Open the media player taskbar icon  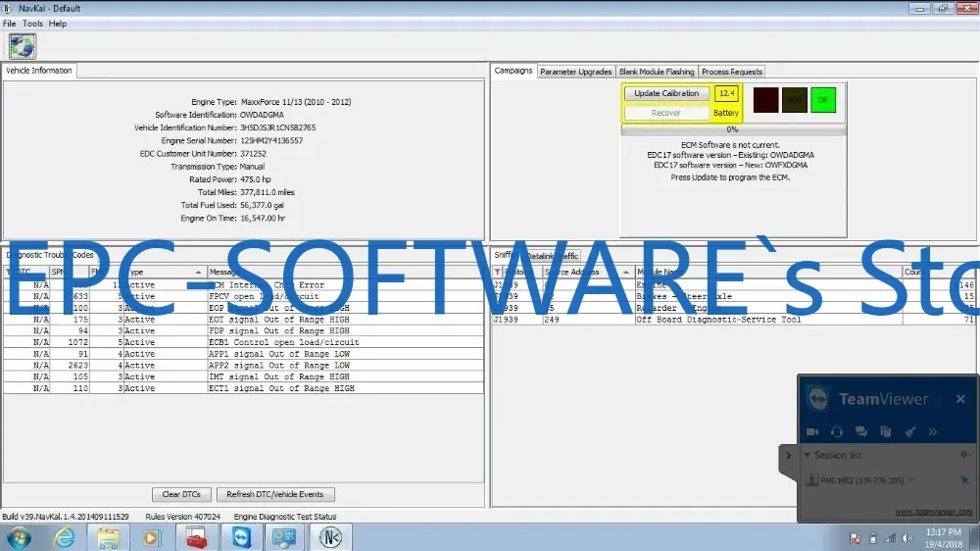(x=152, y=538)
